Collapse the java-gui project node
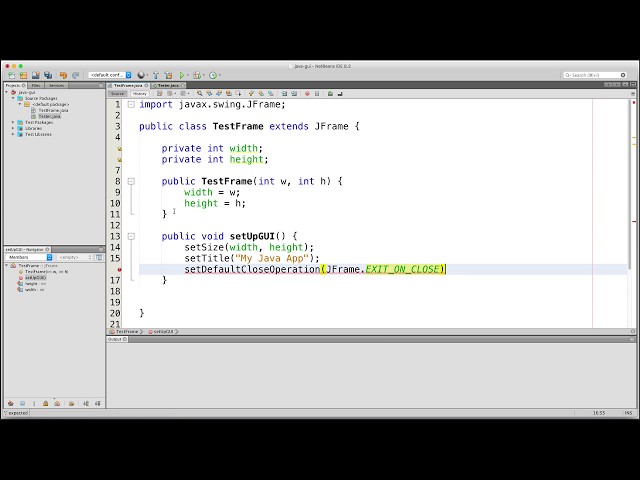The image size is (640, 480). pos(7,93)
